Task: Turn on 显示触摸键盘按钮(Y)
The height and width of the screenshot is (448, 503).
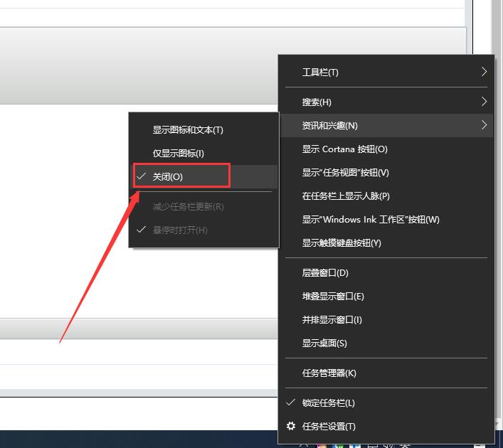Action: 341,243
